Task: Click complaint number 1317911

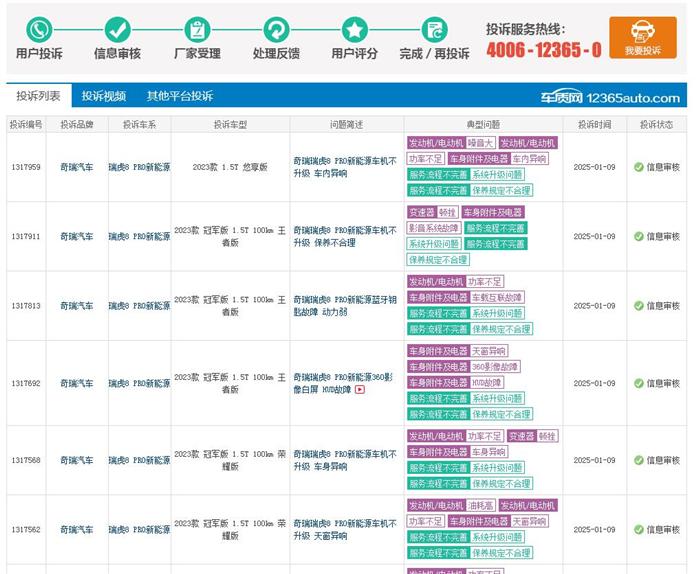Action: [26, 237]
